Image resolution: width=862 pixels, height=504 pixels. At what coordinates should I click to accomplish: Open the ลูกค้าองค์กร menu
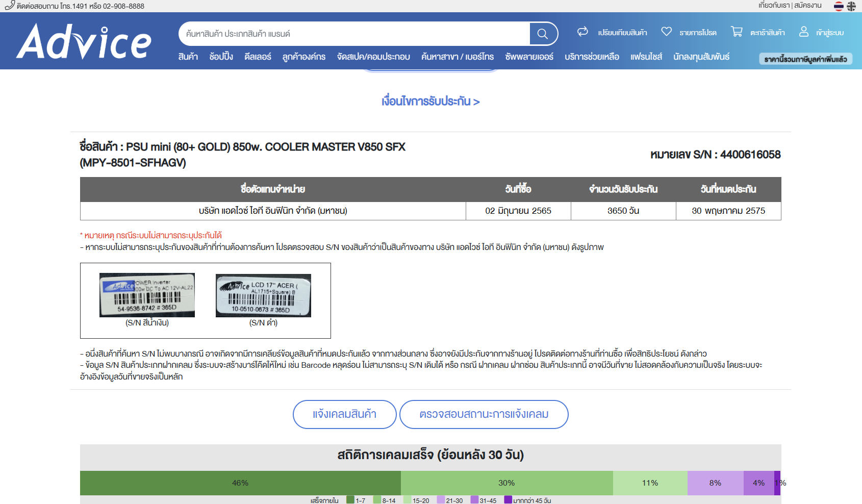[x=304, y=57]
